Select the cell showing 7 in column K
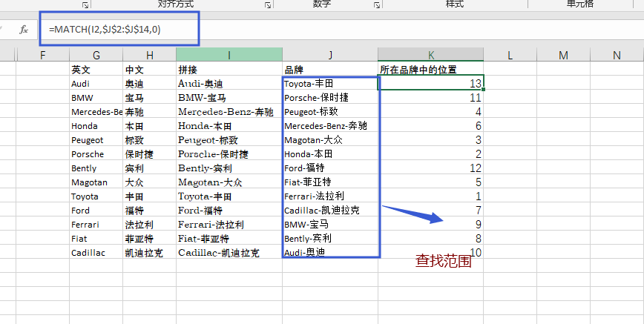This screenshot has width=644, height=324. pyautogui.click(x=431, y=211)
